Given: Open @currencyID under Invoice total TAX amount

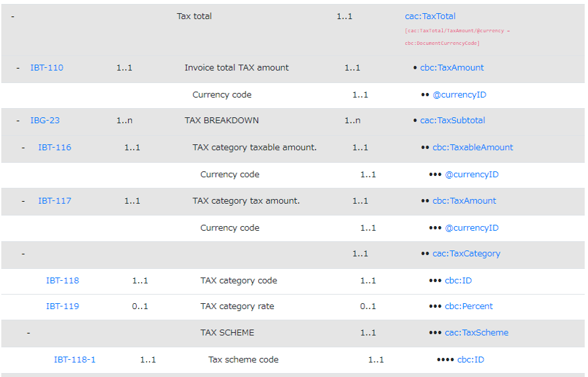Looking at the screenshot, I should coord(459,95).
